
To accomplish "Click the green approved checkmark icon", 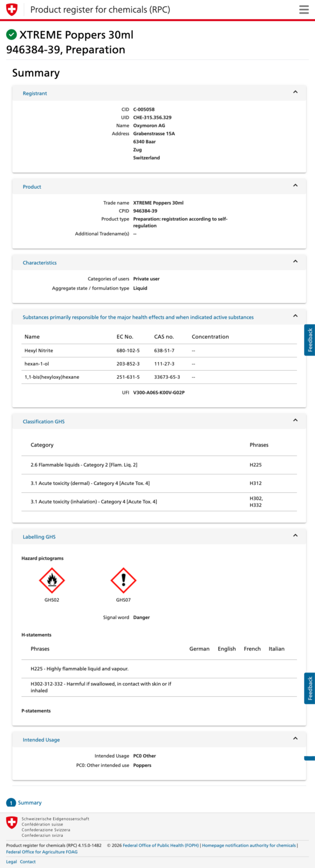I will point(11,35).
